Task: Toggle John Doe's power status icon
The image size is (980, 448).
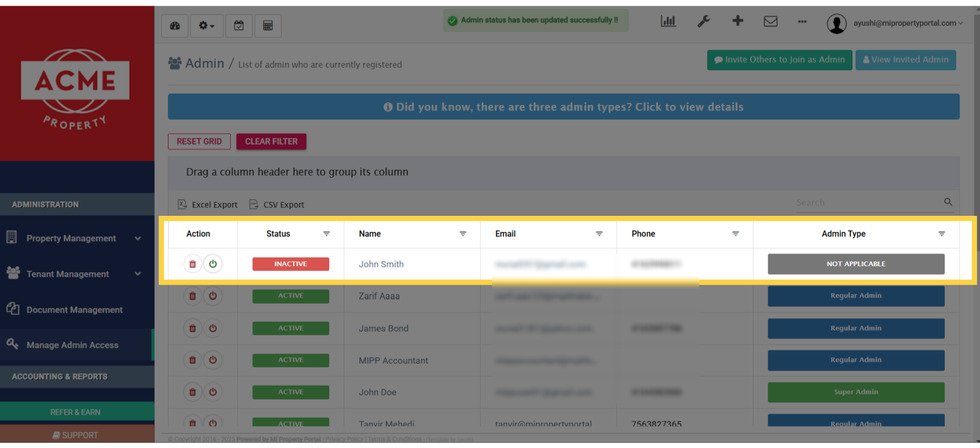Action: (x=213, y=392)
